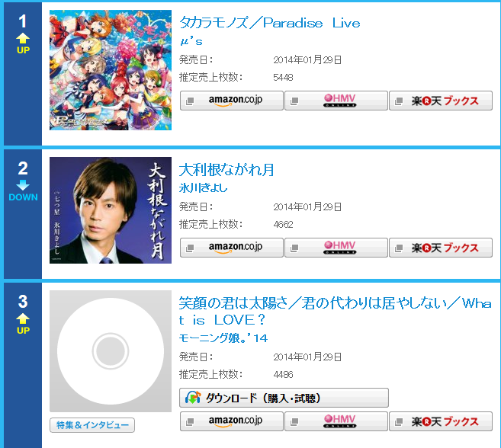Open HMV Online button for rank 3 single
Viewport: 501px width, 448px height.
coord(336,421)
